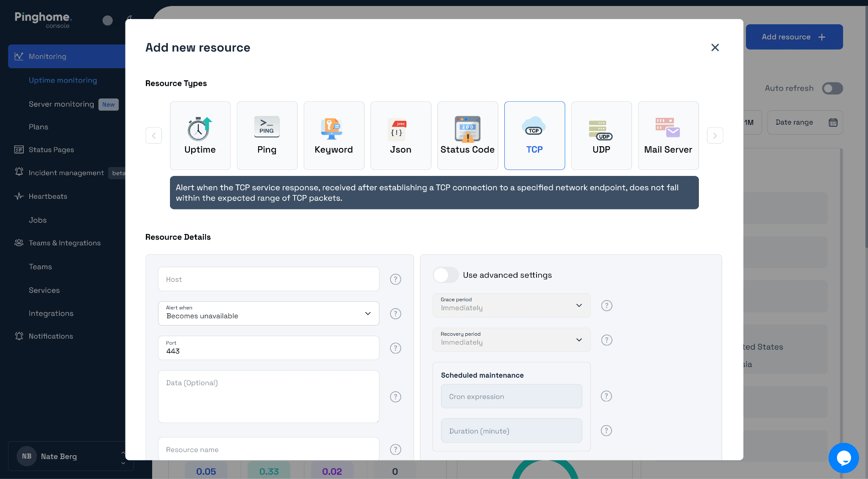Click the Pinghome console logo
The image size is (868, 479).
[x=43, y=20]
